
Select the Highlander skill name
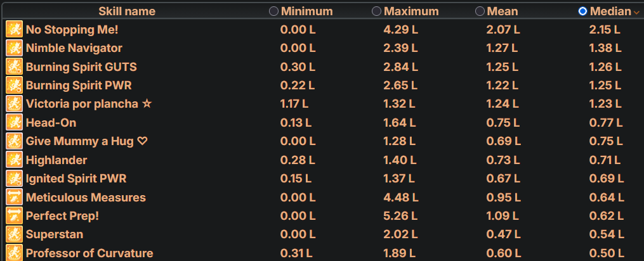(x=56, y=160)
